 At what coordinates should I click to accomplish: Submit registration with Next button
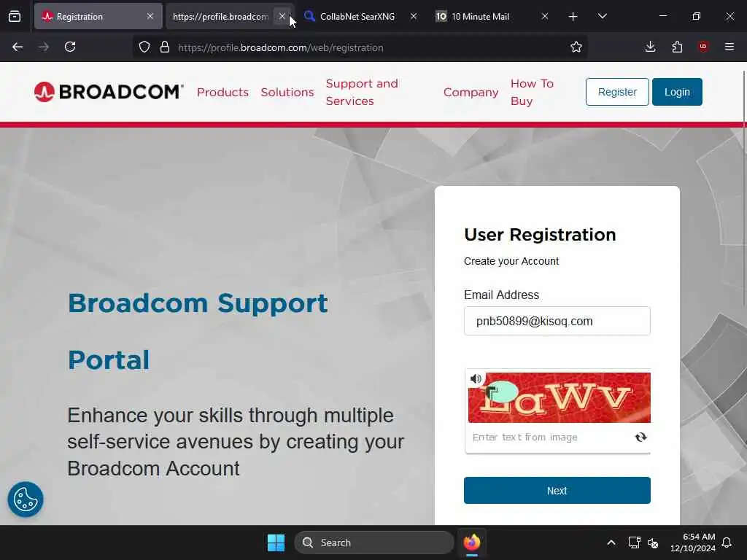point(557,491)
